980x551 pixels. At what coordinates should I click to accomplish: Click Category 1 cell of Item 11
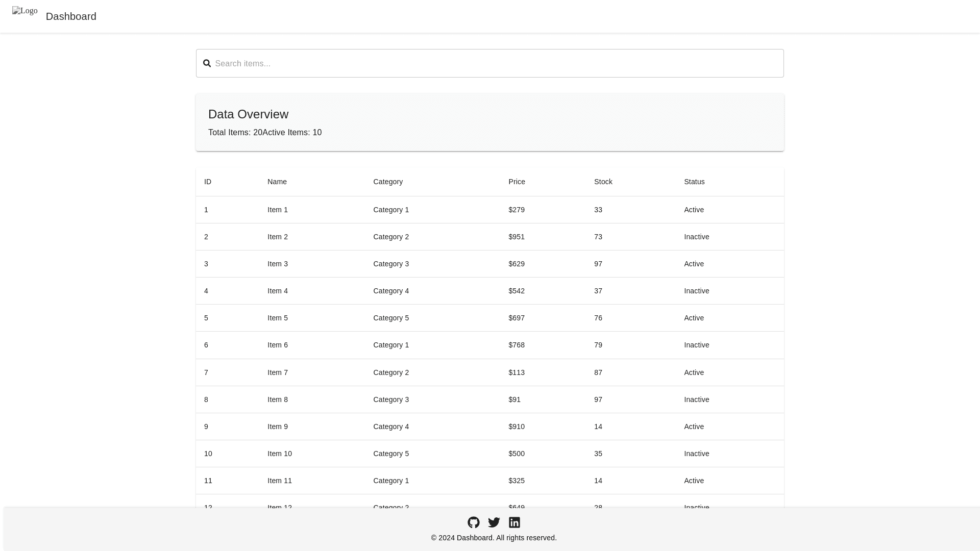(391, 481)
